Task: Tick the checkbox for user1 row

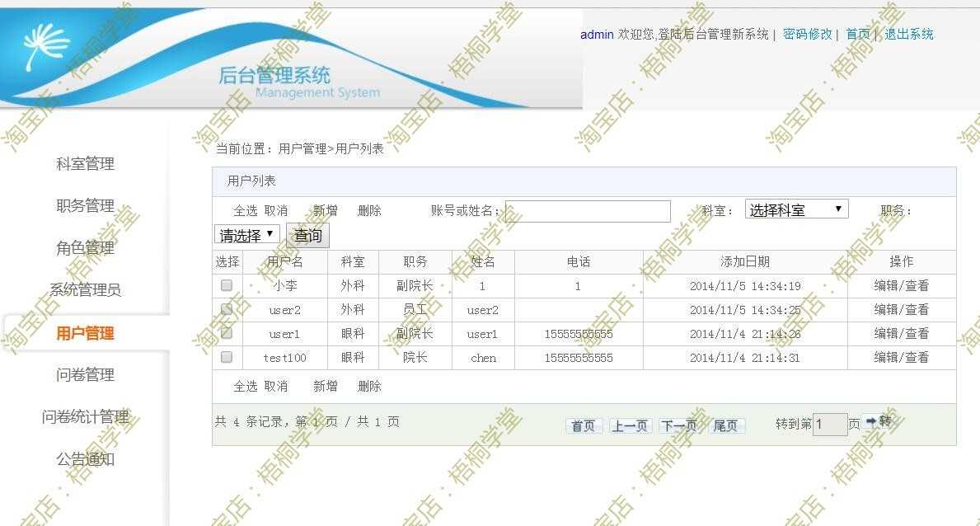Action: click(227, 333)
